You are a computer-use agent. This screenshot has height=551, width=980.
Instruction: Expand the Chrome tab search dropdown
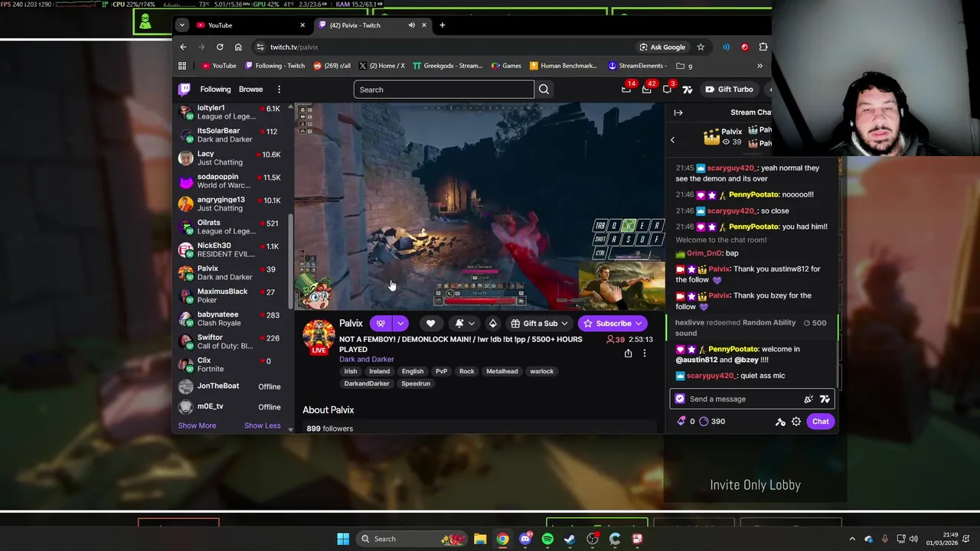tap(181, 25)
